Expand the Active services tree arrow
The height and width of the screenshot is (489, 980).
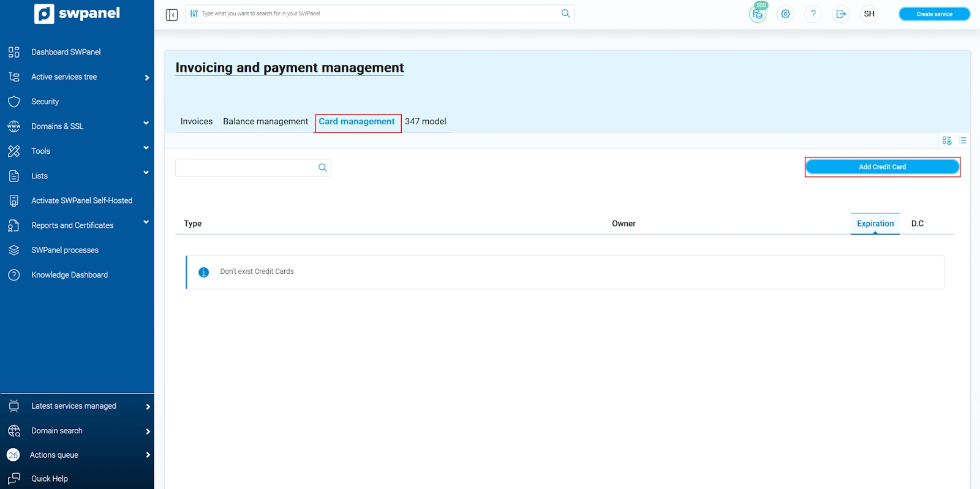[147, 77]
